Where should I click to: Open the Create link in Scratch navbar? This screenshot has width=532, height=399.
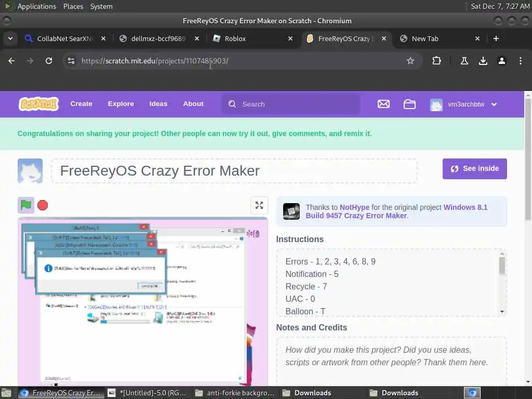[82, 104]
